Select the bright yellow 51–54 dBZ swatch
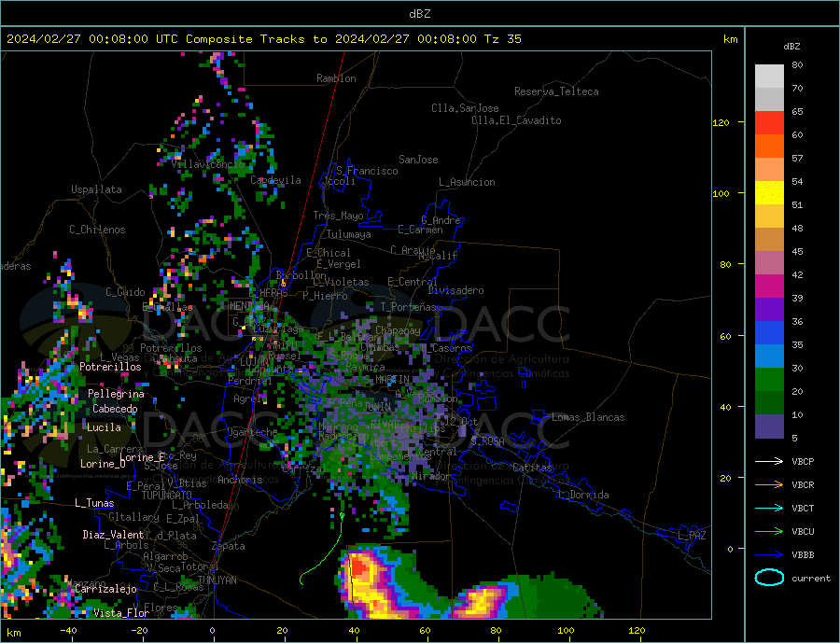 [x=769, y=193]
